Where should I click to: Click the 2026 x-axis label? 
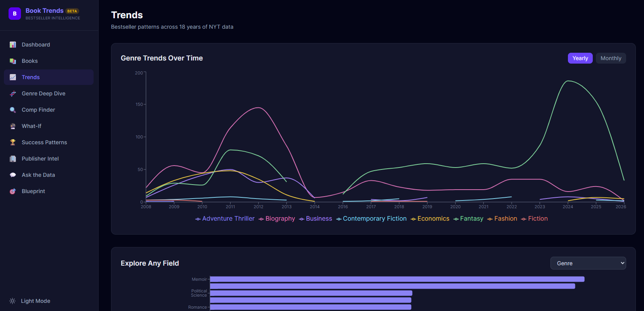[x=621, y=207]
